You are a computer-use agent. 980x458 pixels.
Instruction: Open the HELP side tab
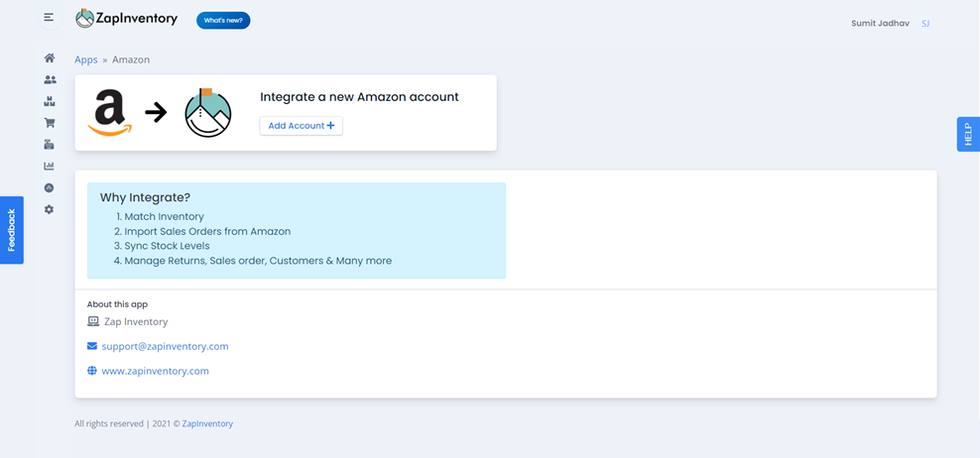(x=968, y=135)
